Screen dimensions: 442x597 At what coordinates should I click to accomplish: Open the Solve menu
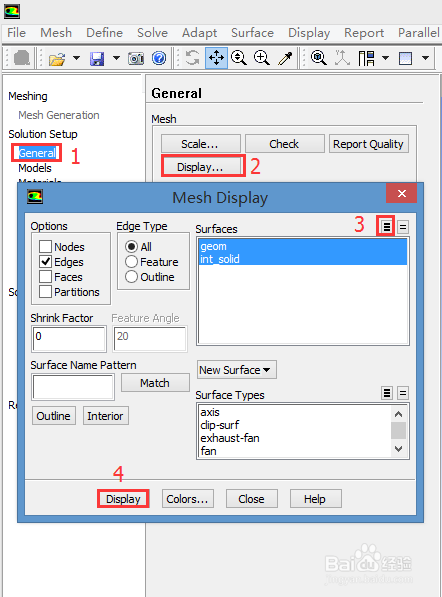coord(152,33)
